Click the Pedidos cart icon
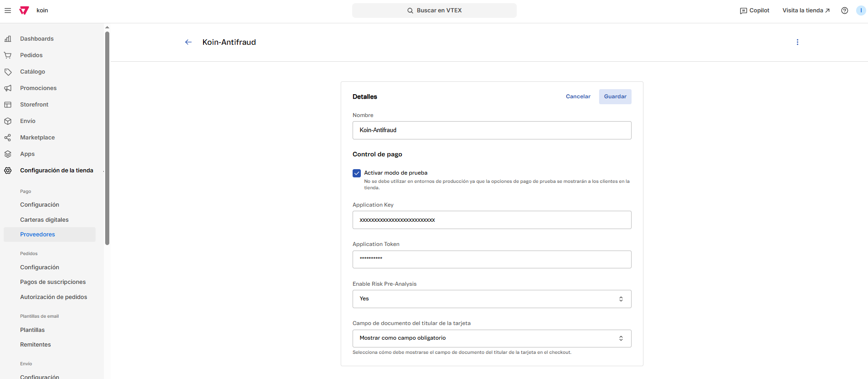 (8, 55)
